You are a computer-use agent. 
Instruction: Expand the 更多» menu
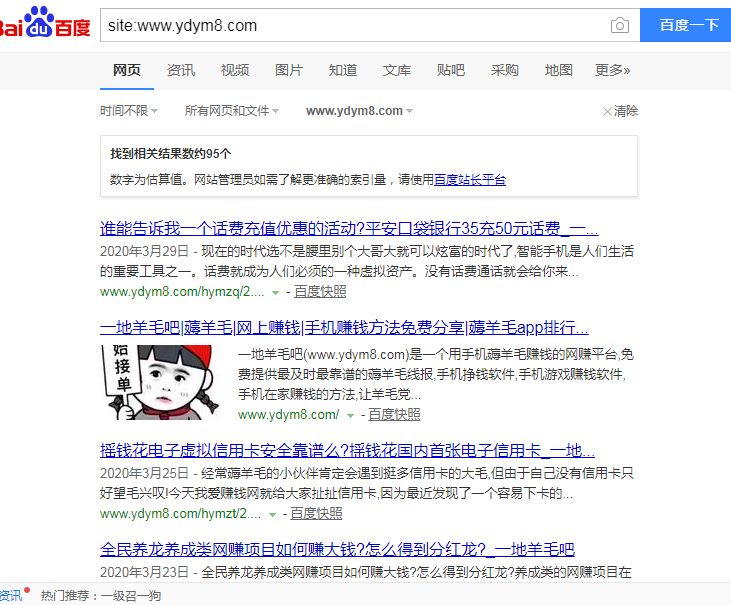click(x=613, y=70)
